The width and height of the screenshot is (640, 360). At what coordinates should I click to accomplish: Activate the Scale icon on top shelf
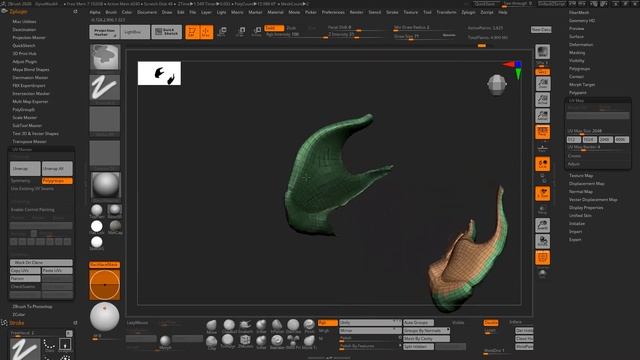coord(241,32)
